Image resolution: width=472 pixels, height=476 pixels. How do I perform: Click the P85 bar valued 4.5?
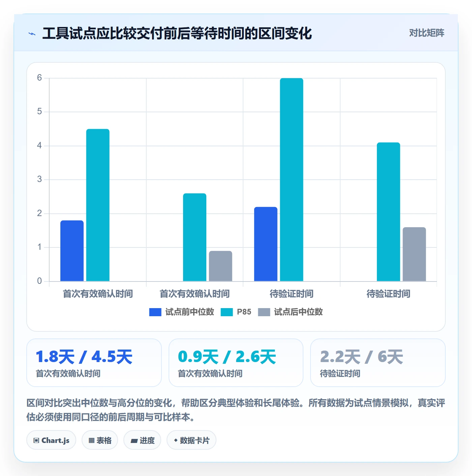click(x=98, y=205)
